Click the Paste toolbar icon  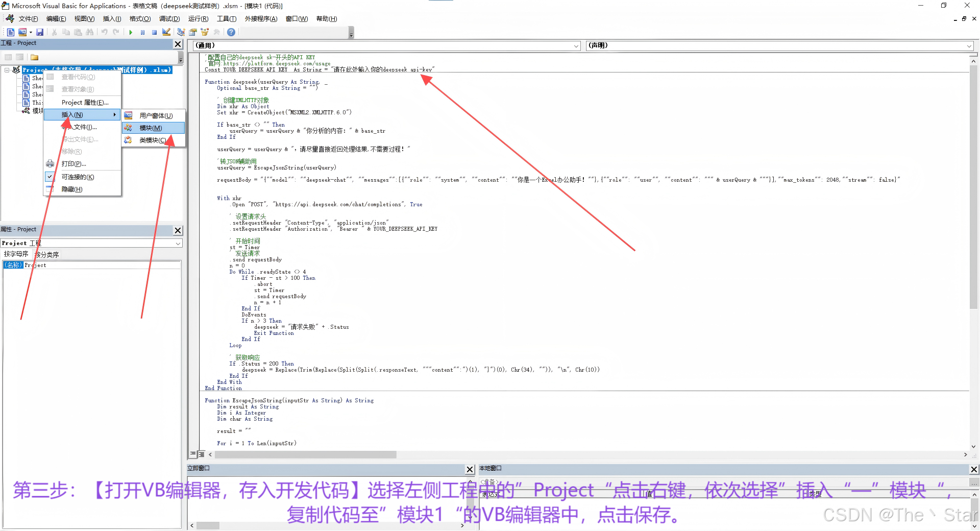tap(78, 32)
